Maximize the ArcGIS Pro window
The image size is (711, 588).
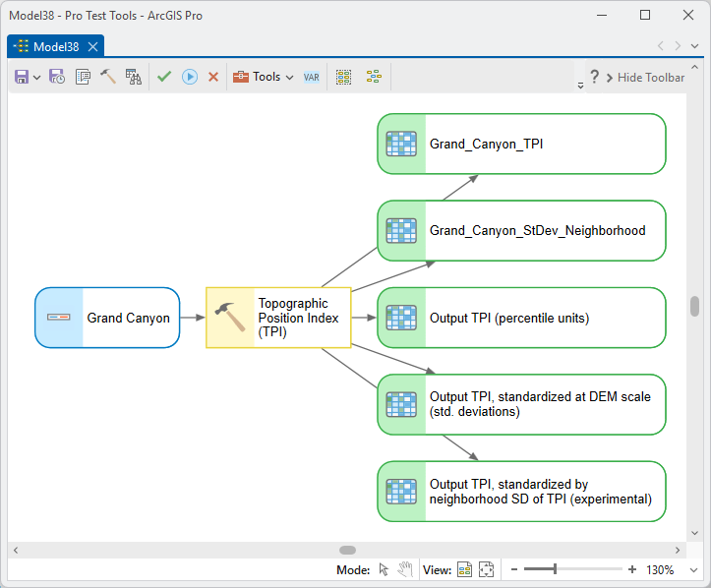pos(645,15)
